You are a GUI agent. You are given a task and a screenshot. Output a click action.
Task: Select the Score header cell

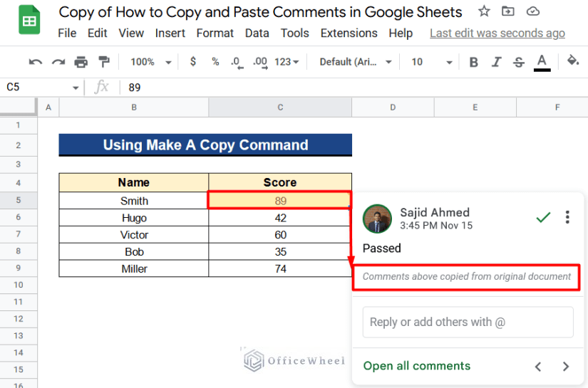coord(280,182)
